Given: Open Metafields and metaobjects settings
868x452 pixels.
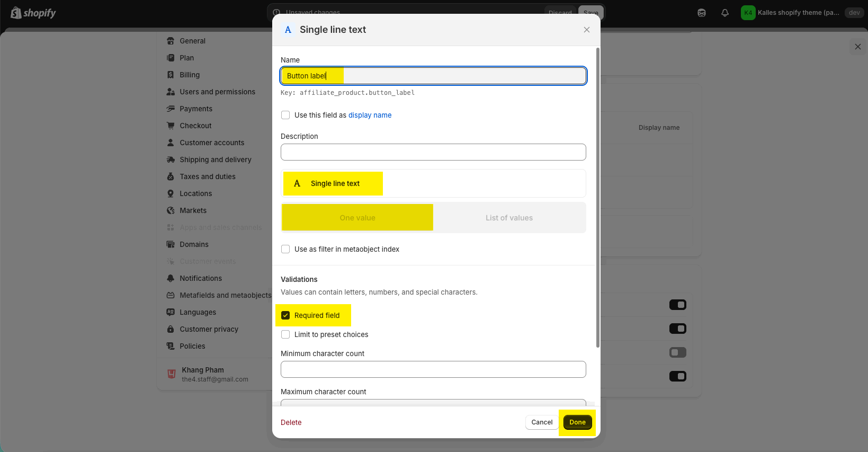Looking at the screenshot, I should coord(225,295).
